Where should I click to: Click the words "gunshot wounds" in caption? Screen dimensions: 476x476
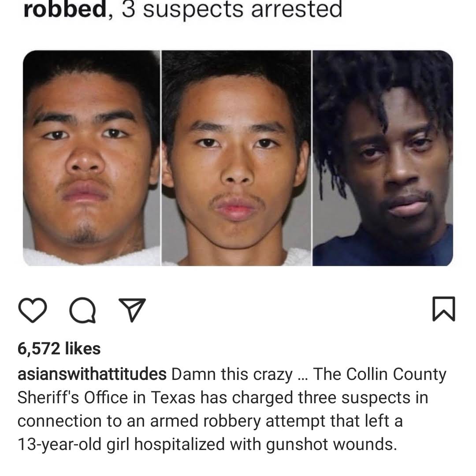click(331, 444)
